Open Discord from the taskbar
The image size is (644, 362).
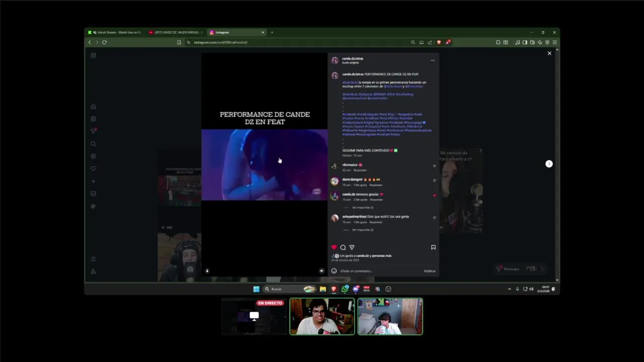pyautogui.click(x=356, y=289)
